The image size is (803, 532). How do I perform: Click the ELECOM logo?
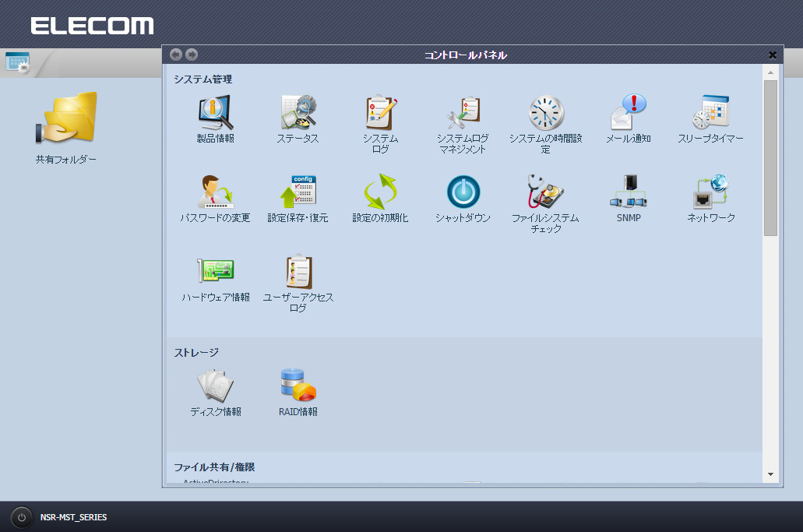point(92,26)
